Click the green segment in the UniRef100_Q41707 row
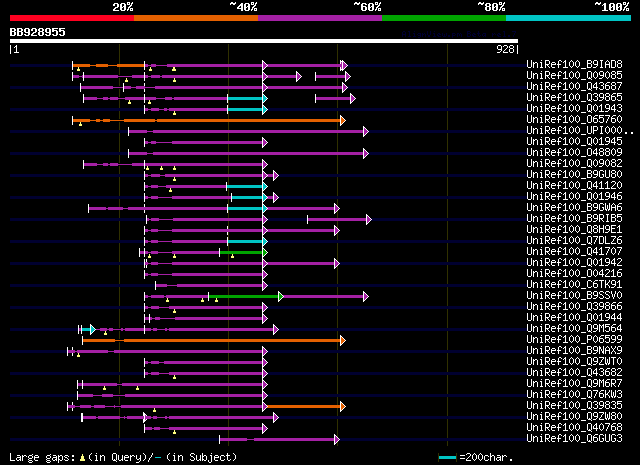The image size is (640, 465). 242,253
